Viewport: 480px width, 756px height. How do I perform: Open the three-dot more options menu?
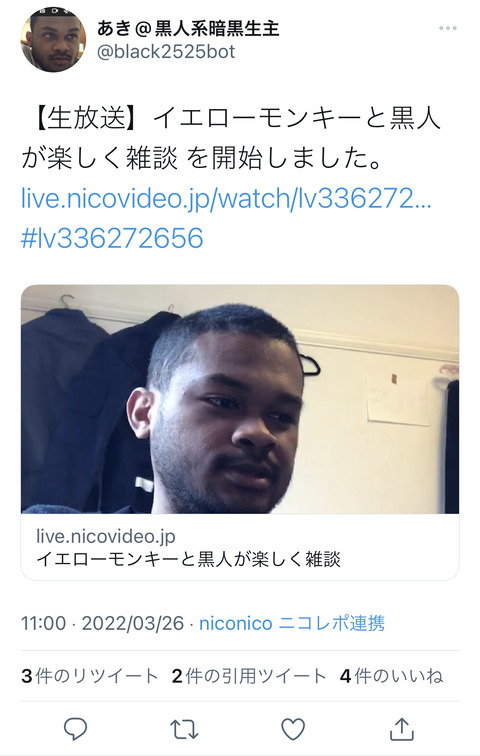[x=448, y=28]
